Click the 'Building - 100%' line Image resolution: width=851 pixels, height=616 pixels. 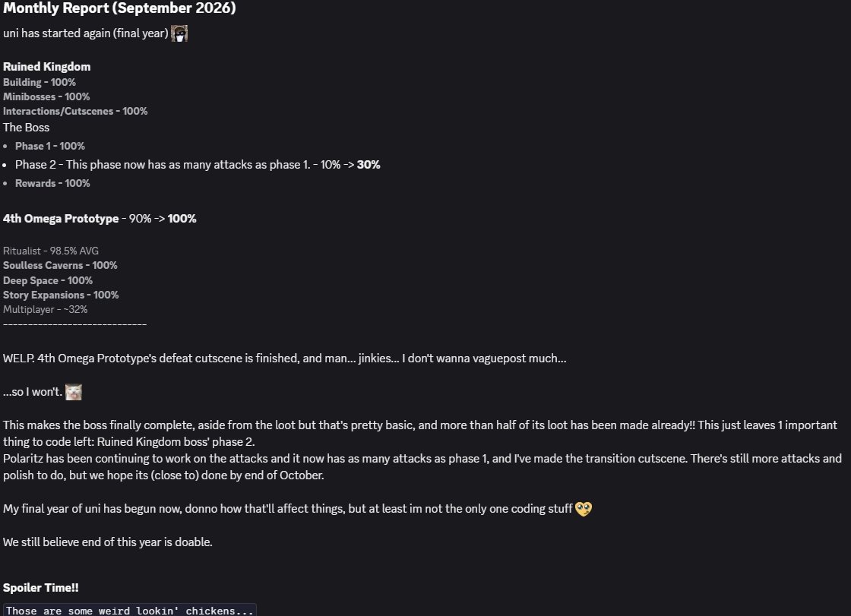click(x=39, y=83)
